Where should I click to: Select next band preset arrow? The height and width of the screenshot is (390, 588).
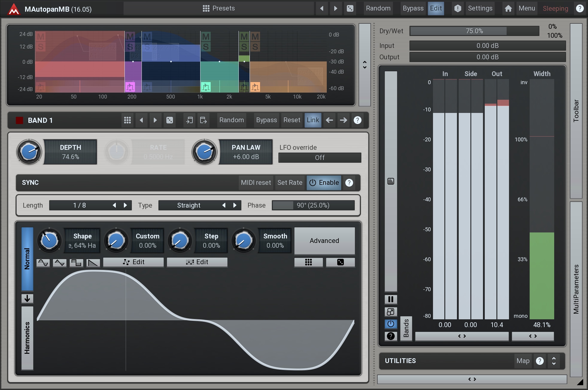click(155, 120)
